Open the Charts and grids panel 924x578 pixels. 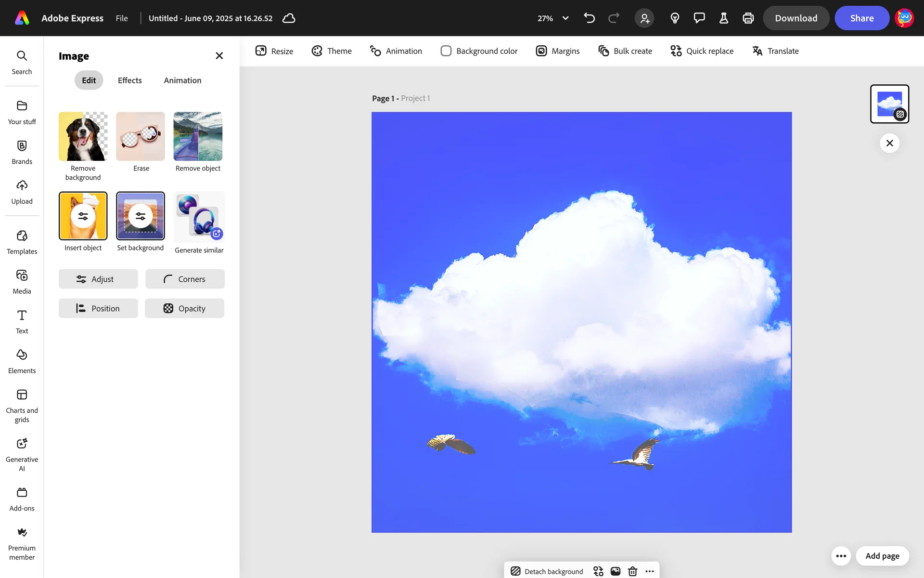point(22,406)
